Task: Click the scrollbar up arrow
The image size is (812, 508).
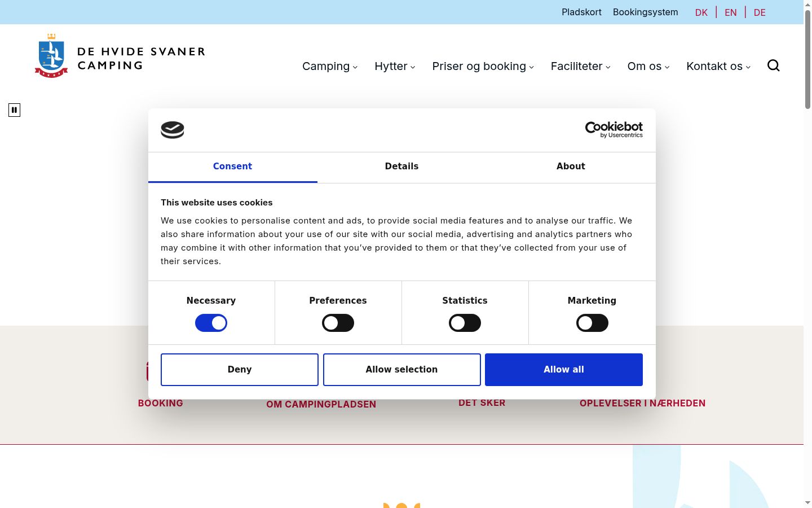Action: [807, 5]
